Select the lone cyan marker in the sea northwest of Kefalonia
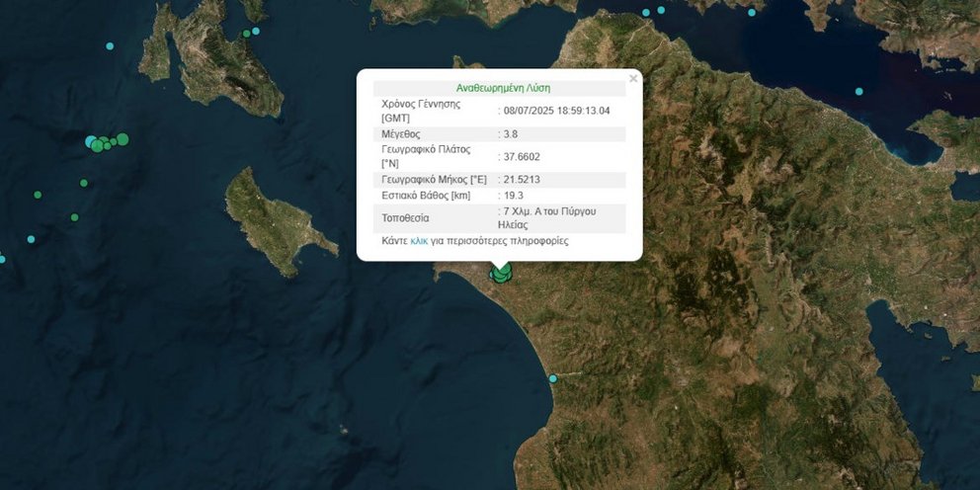This screenshot has height=490, width=980. pyautogui.click(x=110, y=46)
